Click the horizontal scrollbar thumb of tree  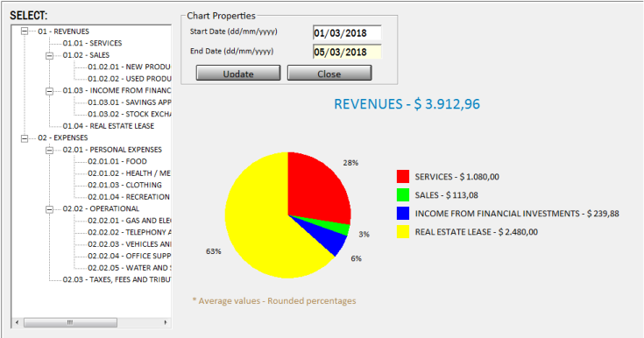70,323
